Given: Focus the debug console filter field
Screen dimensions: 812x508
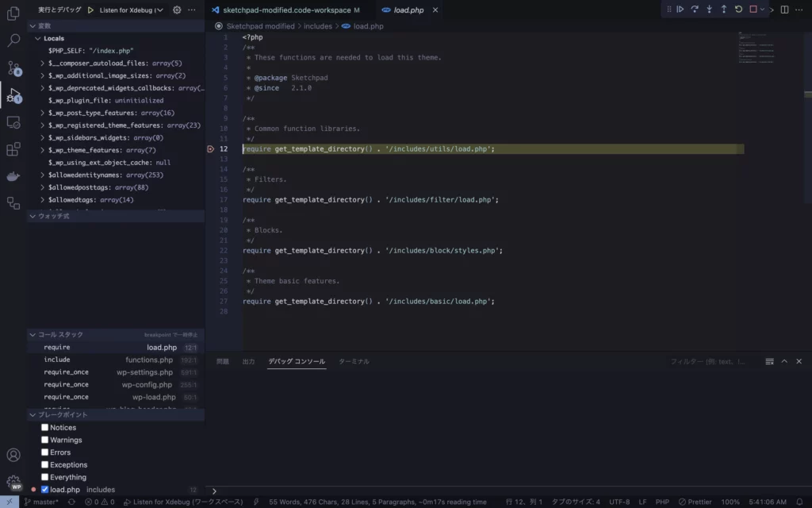Looking at the screenshot, I should tap(714, 361).
